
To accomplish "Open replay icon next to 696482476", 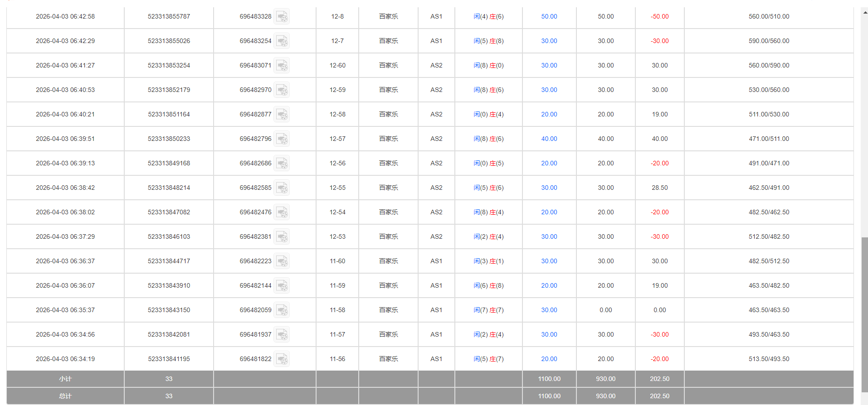I will (x=282, y=212).
